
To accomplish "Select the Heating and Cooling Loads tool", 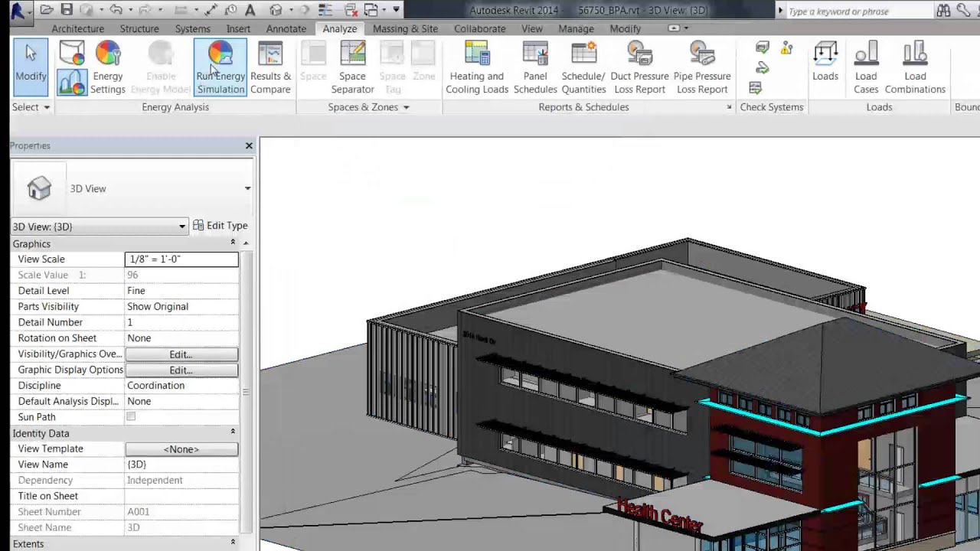I will (476, 67).
